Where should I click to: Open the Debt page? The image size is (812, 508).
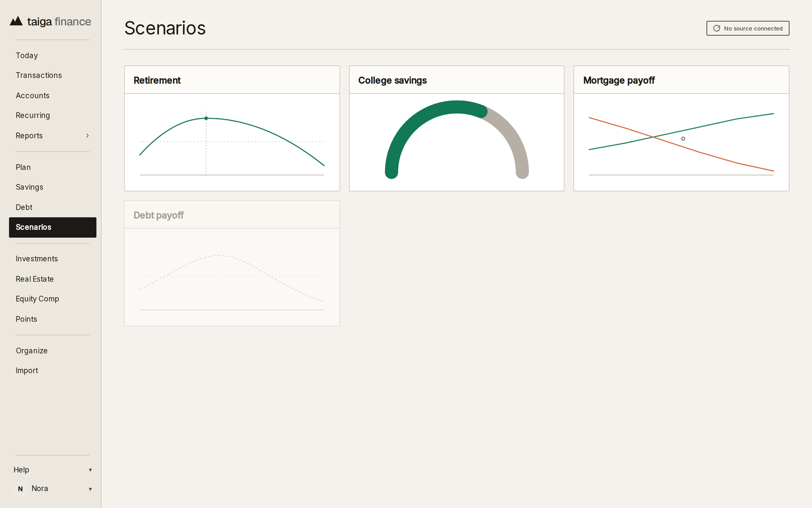click(52, 207)
